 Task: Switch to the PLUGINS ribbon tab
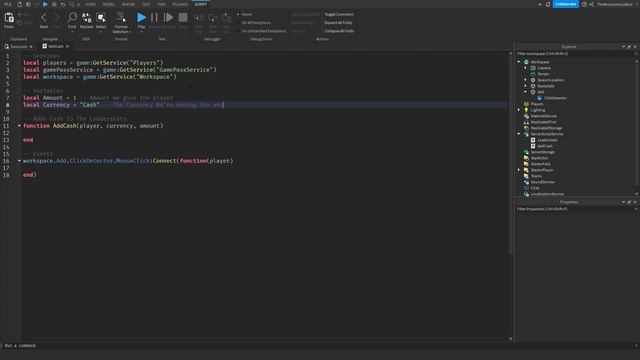point(180,4)
